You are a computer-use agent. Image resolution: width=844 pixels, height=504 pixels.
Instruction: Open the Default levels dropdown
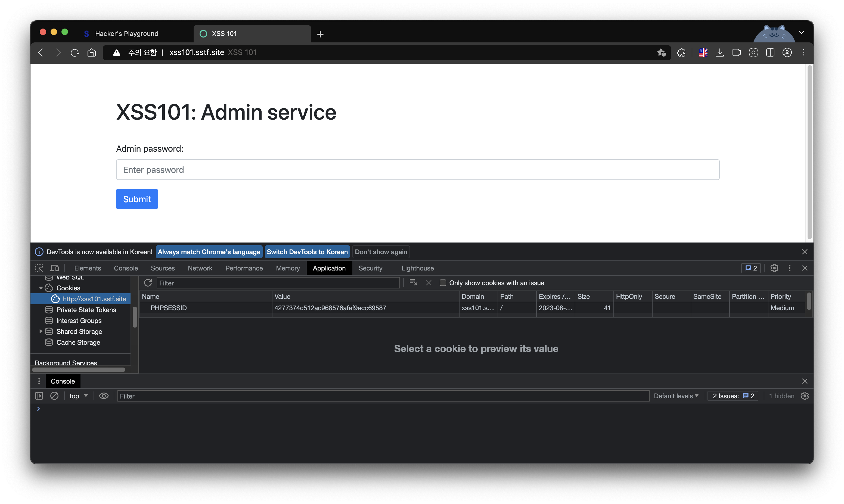(676, 396)
